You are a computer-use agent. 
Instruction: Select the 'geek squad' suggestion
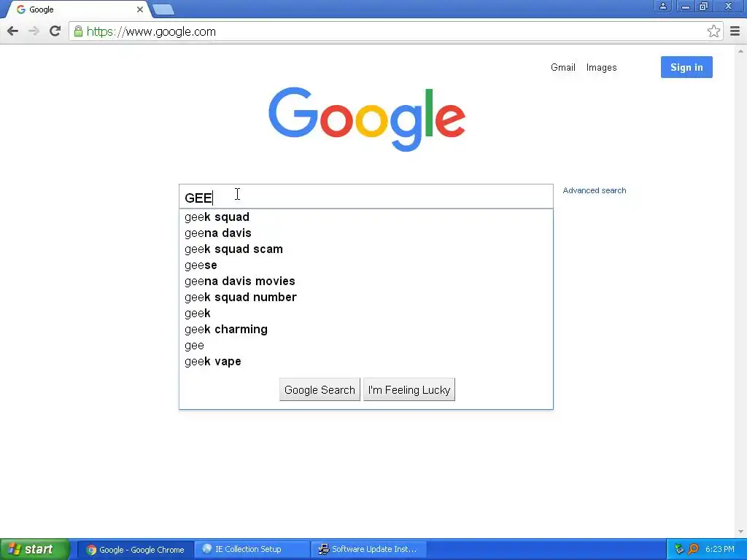pos(366,217)
